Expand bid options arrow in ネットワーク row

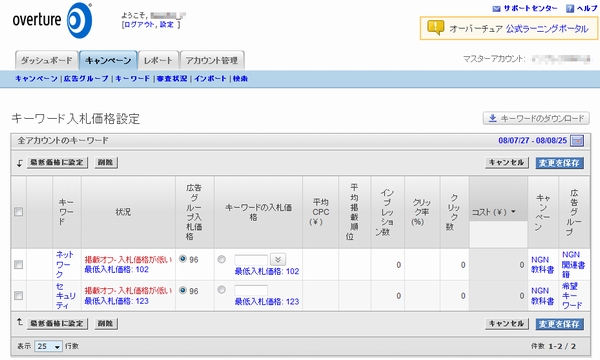pyautogui.click(x=278, y=259)
